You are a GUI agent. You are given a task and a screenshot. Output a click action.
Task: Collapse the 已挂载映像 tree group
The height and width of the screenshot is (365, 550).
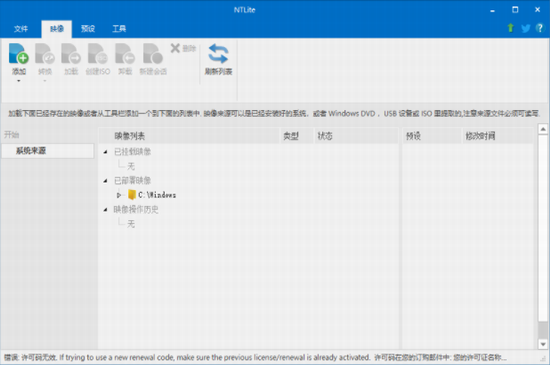[105, 152]
